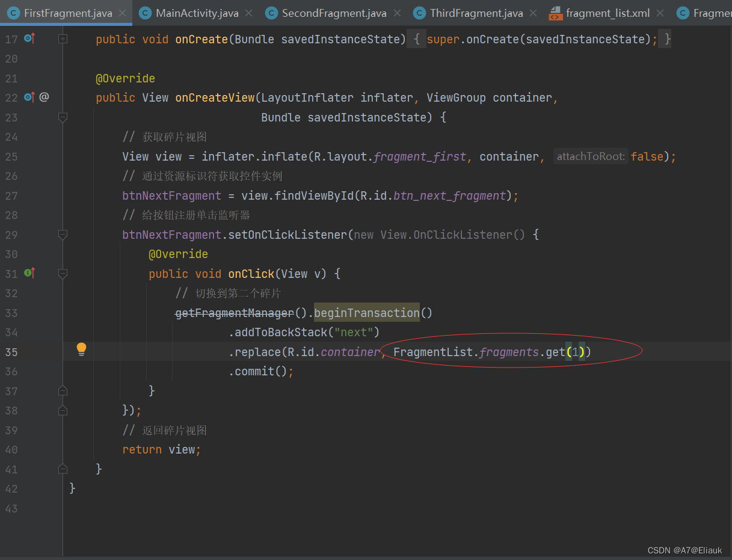Click the .commit() call on line 36
Image resolution: width=732 pixels, height=560 pixels.
click(261, 372)
